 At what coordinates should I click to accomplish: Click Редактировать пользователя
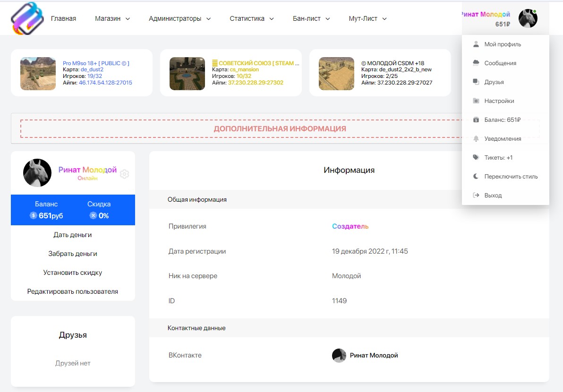click(x=73, y=291)
